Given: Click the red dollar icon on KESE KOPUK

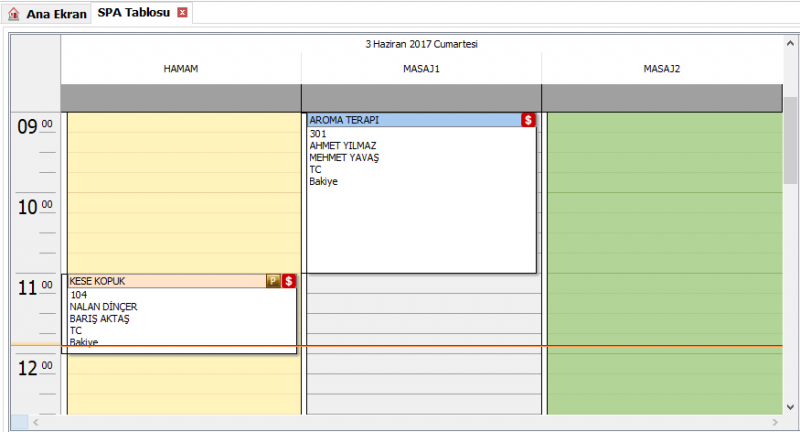Looking at the screenshot, I should [289, 281].
